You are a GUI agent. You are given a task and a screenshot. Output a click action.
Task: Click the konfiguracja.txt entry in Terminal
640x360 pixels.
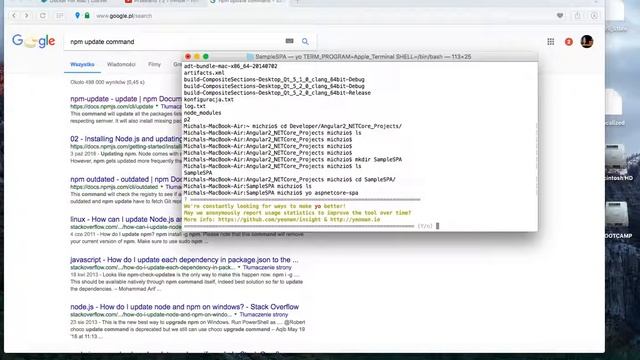tap(209, 99)
